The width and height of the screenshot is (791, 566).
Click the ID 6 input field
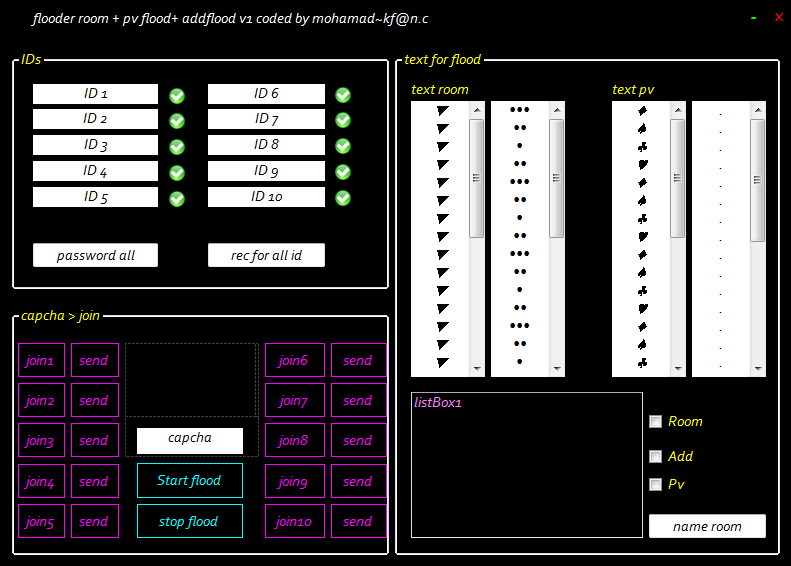point(266,94)
